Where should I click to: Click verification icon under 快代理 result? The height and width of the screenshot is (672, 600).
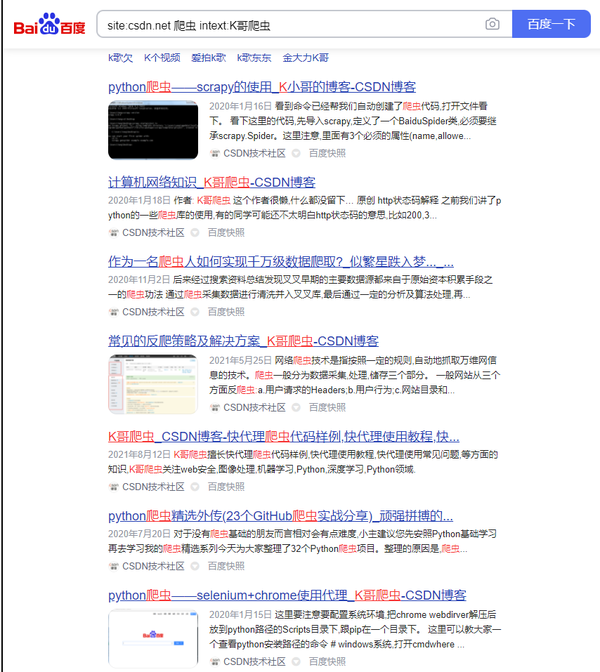coord(195,487)
